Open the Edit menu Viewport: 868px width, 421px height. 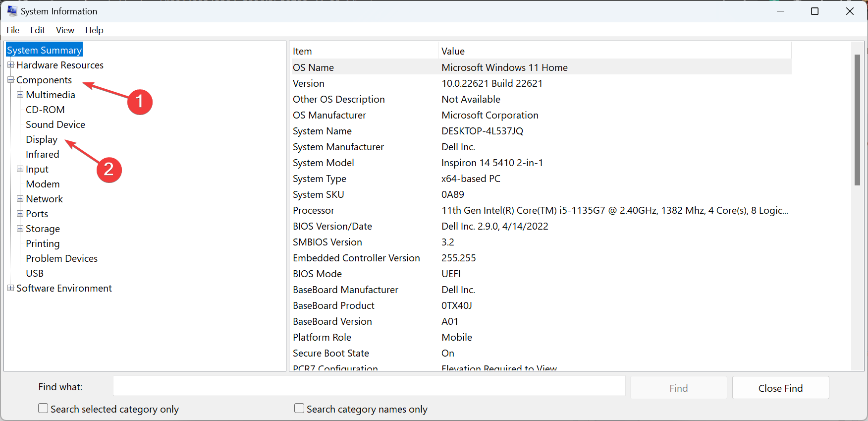38,30
